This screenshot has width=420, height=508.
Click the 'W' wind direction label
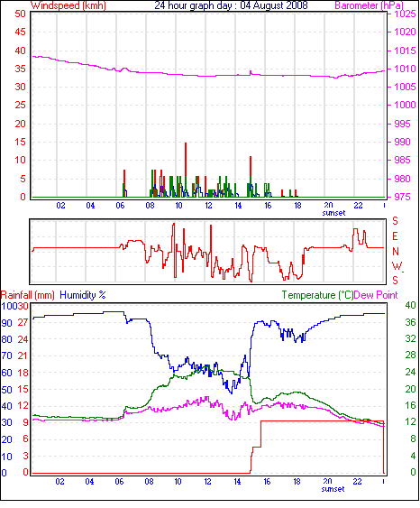coord(397,266)
